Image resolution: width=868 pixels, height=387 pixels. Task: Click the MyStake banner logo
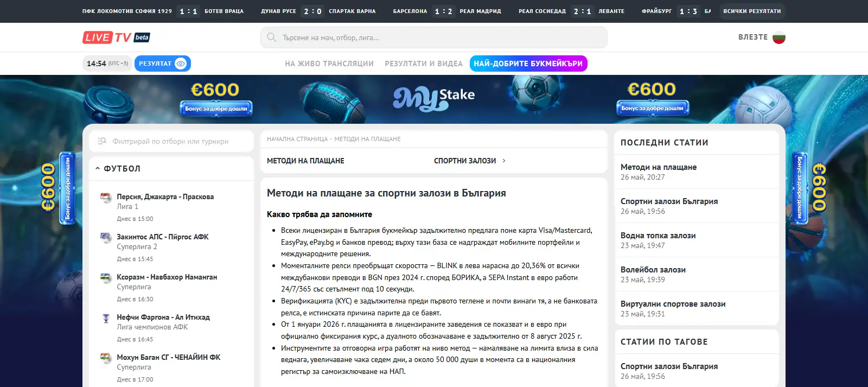[x=433, y=98]
